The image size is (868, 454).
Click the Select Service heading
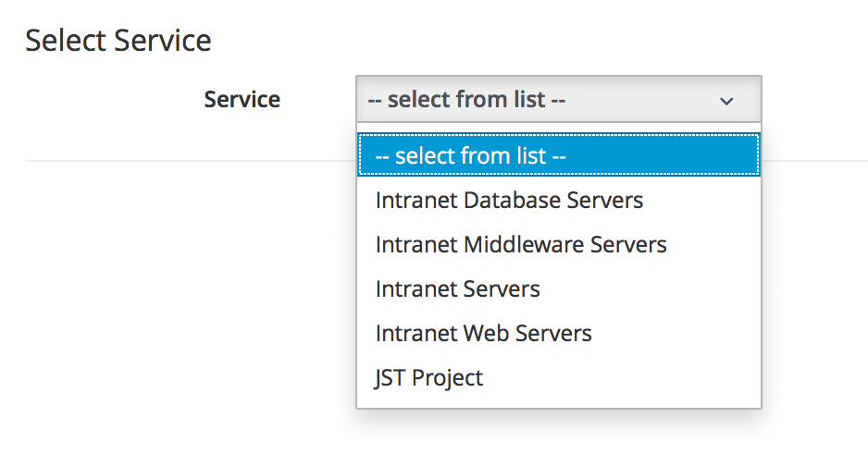pos(118,41)
